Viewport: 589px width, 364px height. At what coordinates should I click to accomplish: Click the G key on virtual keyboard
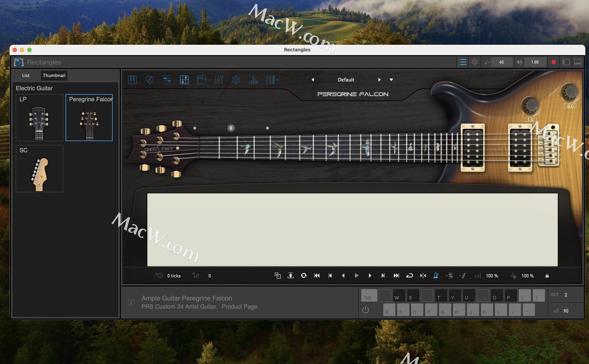pos(445,310)
